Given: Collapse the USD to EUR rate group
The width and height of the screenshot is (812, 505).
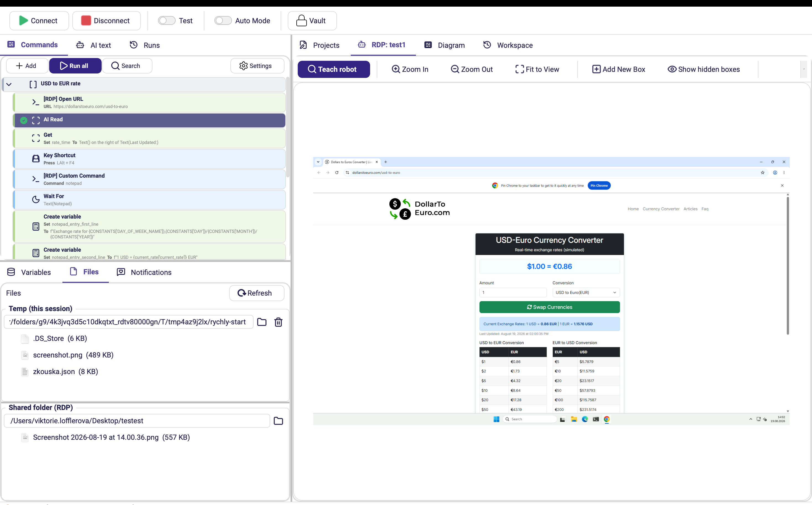Looking at the screenshot, I should pos(9,84).
